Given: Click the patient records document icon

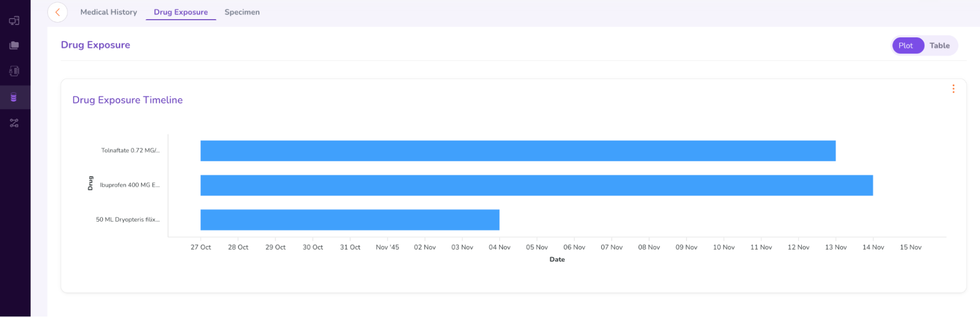Looking at the screenshot, I should tap(14, 71).
